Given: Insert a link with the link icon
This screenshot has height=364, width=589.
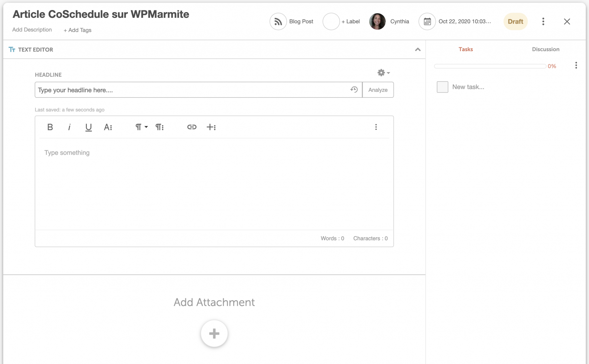Looking at the screenshot, I should [x=192, y=127].
